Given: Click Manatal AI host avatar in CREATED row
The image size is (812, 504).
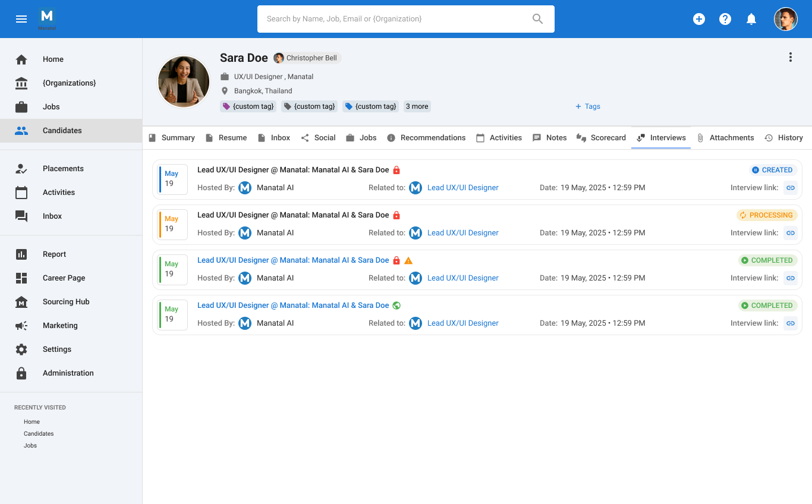Looking at the screenshot, I should [245, 188].
